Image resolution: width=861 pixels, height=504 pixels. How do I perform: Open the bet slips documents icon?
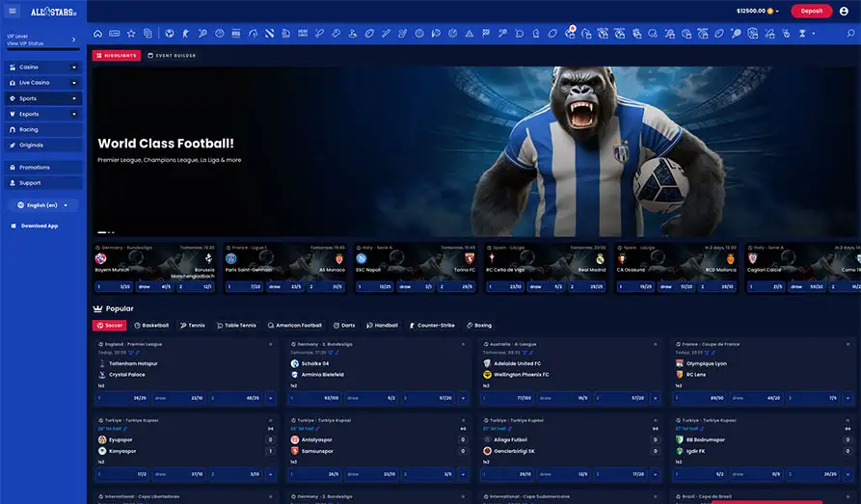pos(148,34)
